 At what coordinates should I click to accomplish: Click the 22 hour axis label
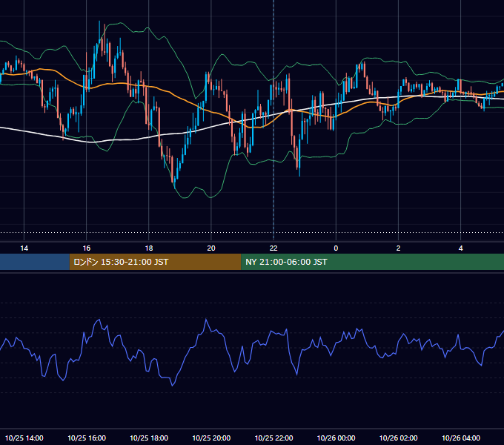(273, 248)
